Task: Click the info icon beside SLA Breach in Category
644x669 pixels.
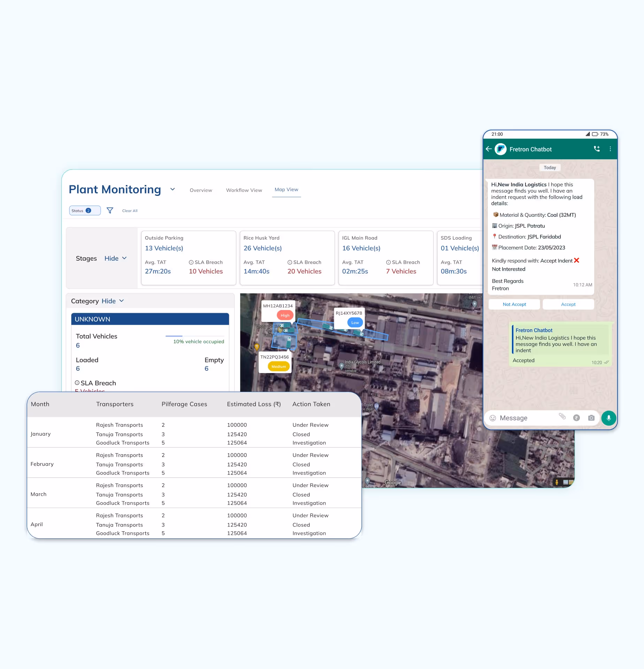Action: tap(77, 383)
